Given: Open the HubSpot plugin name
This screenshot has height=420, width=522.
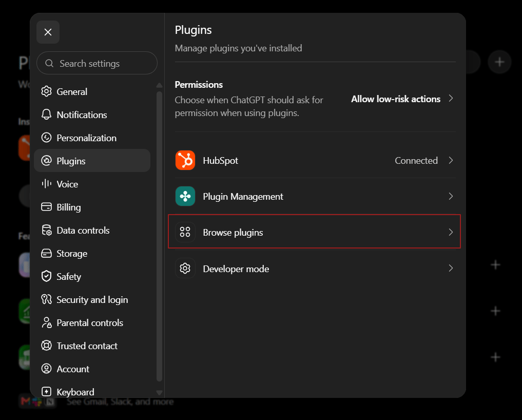Looking at the screenshot, I should click(x=220, y=161).
